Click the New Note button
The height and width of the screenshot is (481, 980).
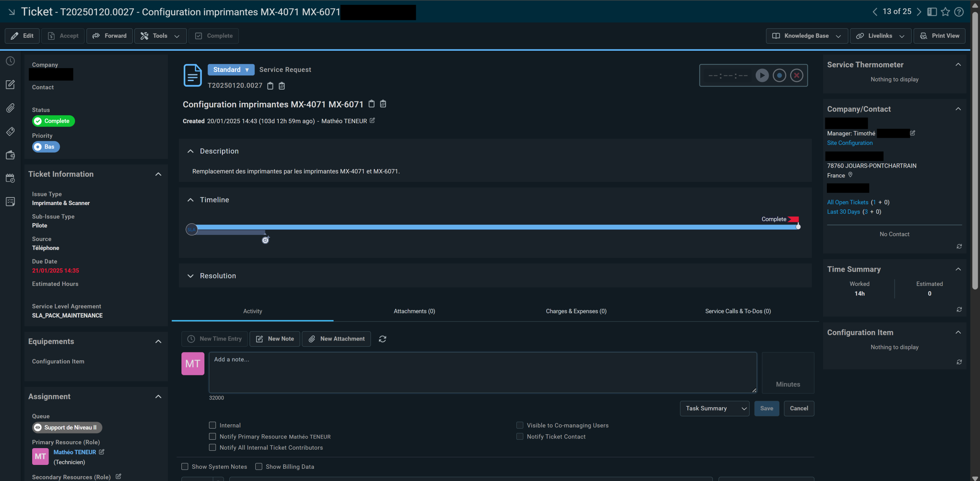pyautogui.click(x=275, y=339)
